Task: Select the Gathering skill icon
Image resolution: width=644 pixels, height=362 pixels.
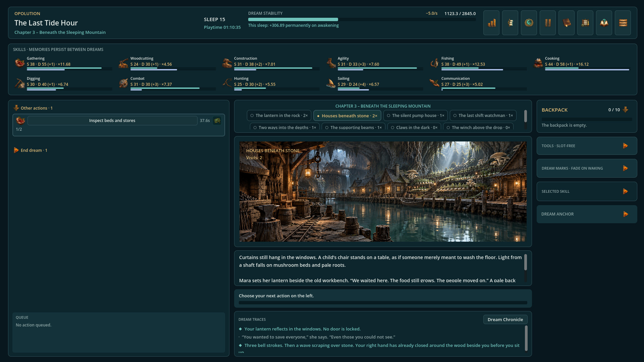Action: tap(19, 63)
